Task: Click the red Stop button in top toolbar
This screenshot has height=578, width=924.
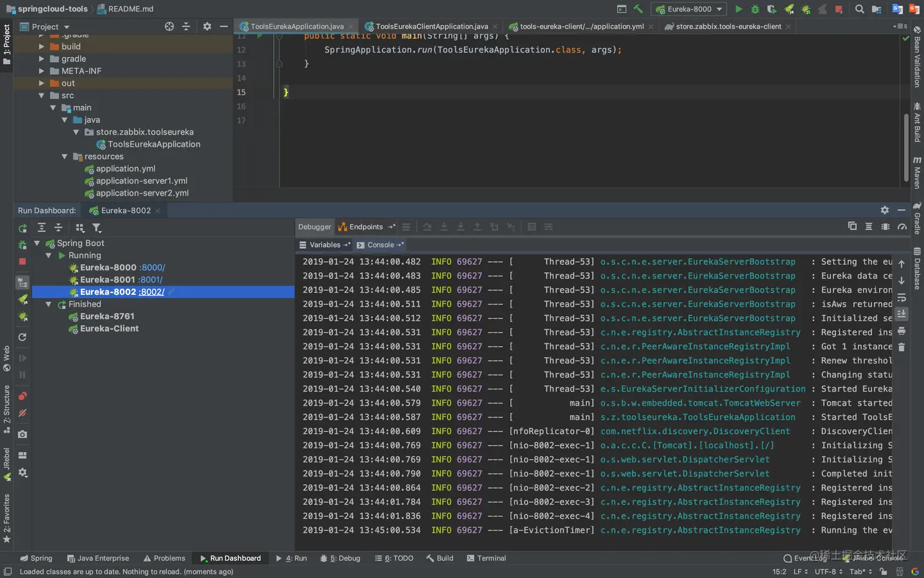Action: 838,9
